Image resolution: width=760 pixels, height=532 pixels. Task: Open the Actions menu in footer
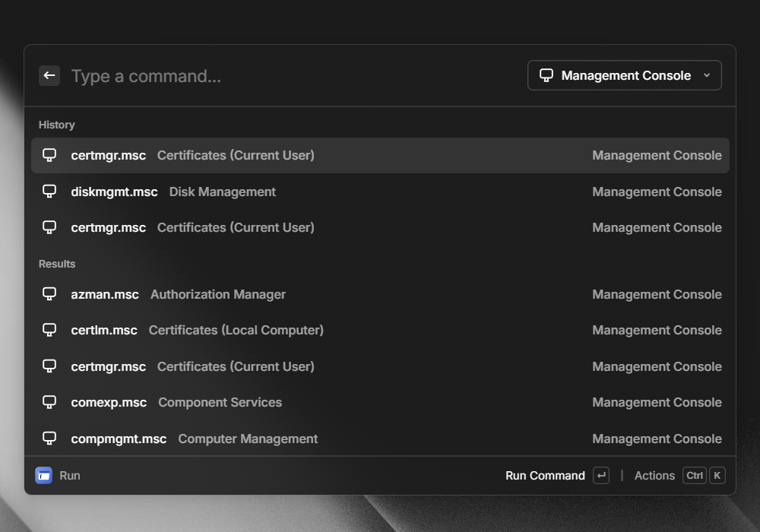pos(654,476)
